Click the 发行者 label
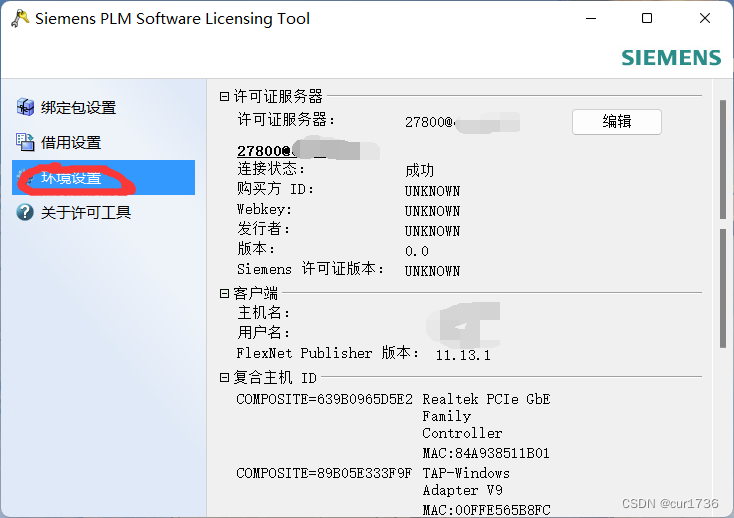This screenshot has width=734, height=518. coord(264,228)
